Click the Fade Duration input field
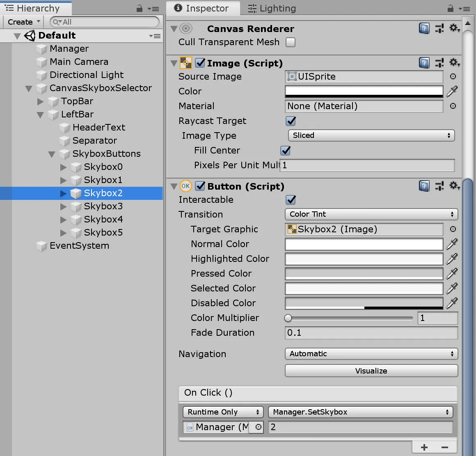476x456 pixels. [371, 333]
